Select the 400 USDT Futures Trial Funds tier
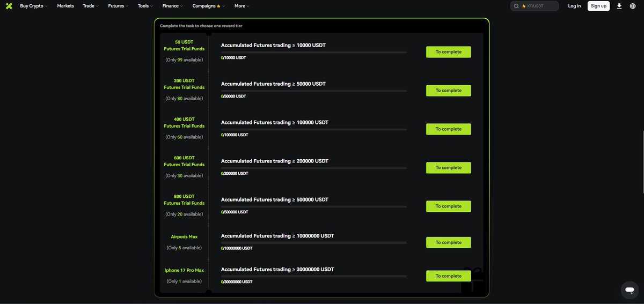 pyautogui.click(x=184, y=122)
